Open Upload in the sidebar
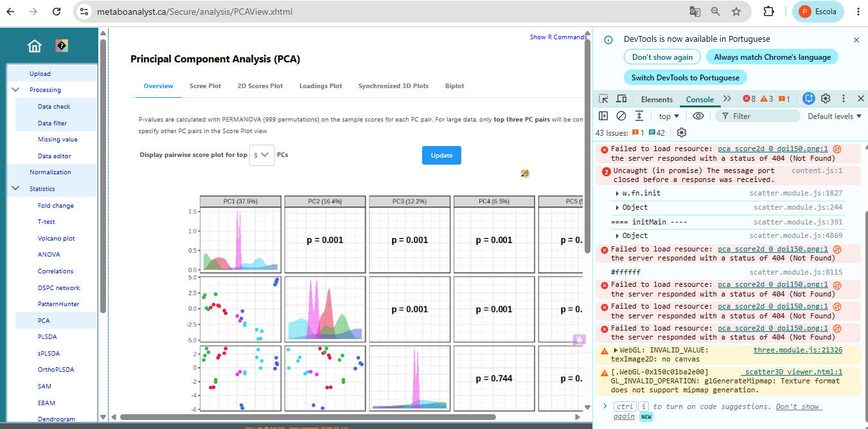 40,74
